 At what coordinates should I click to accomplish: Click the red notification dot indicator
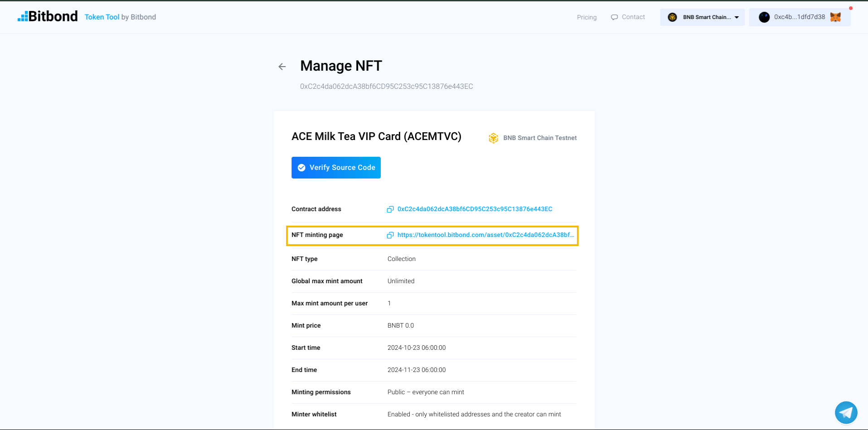click(850, 7)
